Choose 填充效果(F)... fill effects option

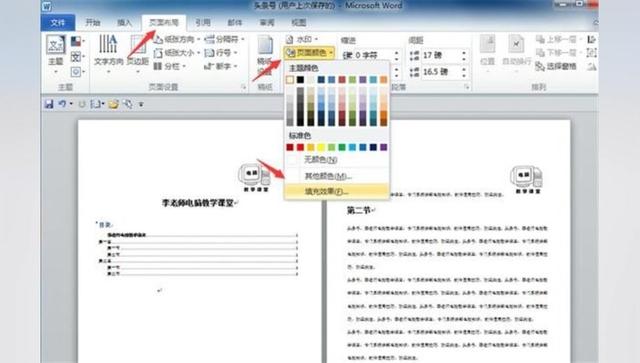click(337, 191)
